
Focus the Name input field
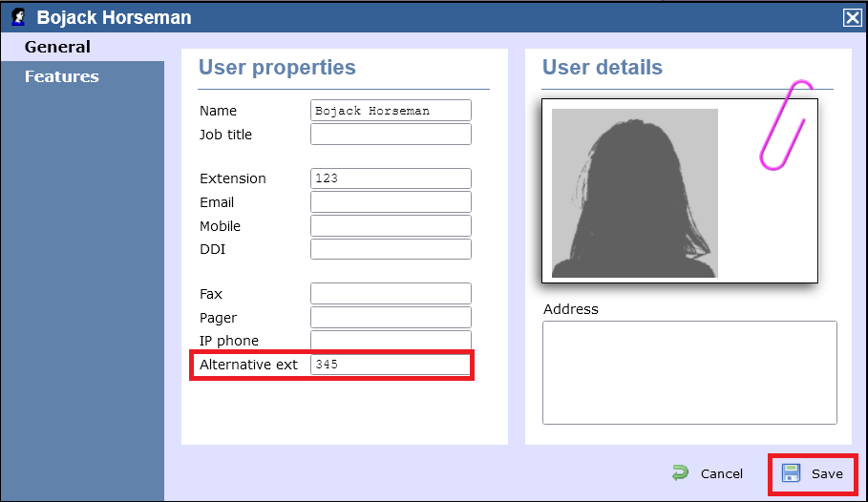tap(391, 111)
